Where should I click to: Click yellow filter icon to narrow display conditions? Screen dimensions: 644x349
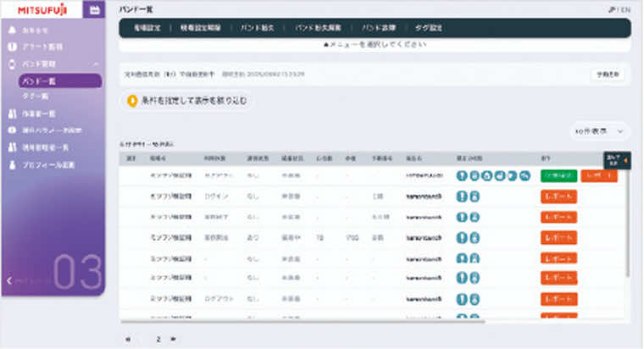point(132,101)
